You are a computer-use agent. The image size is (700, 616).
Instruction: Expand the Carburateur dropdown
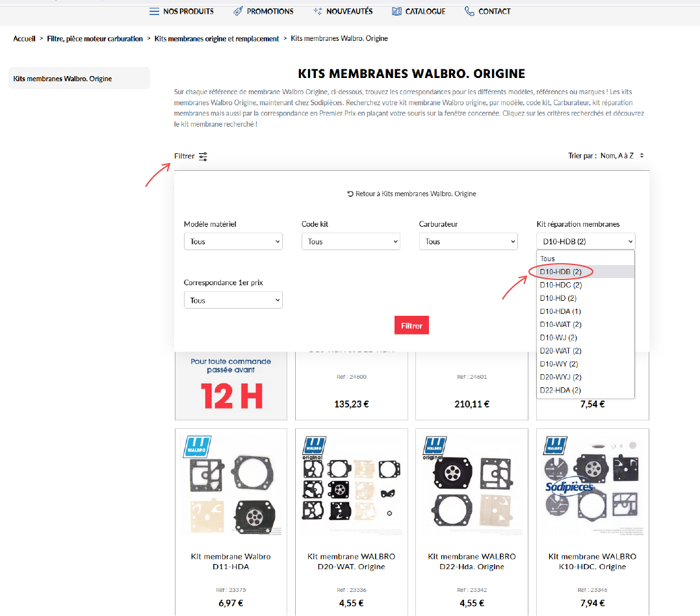[469, 242]
